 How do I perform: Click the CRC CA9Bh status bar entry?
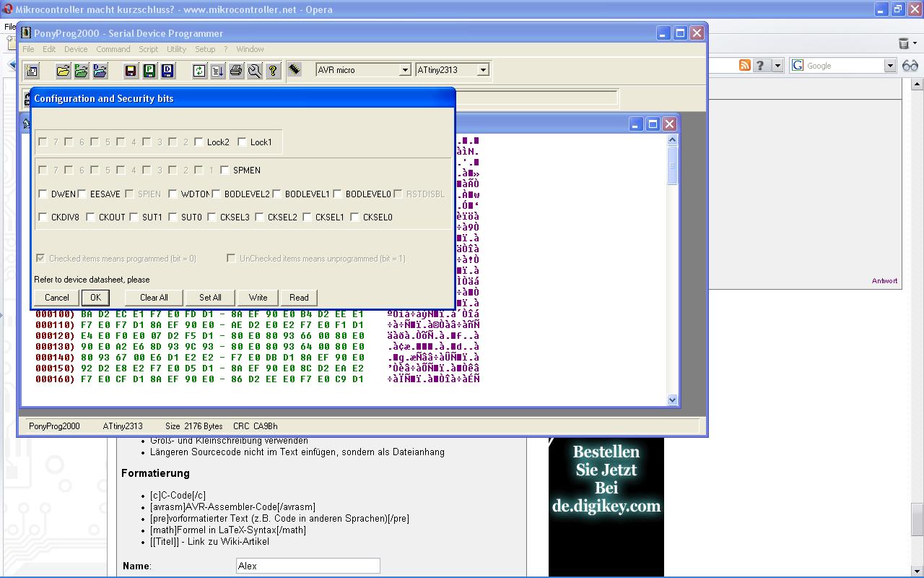256,426
